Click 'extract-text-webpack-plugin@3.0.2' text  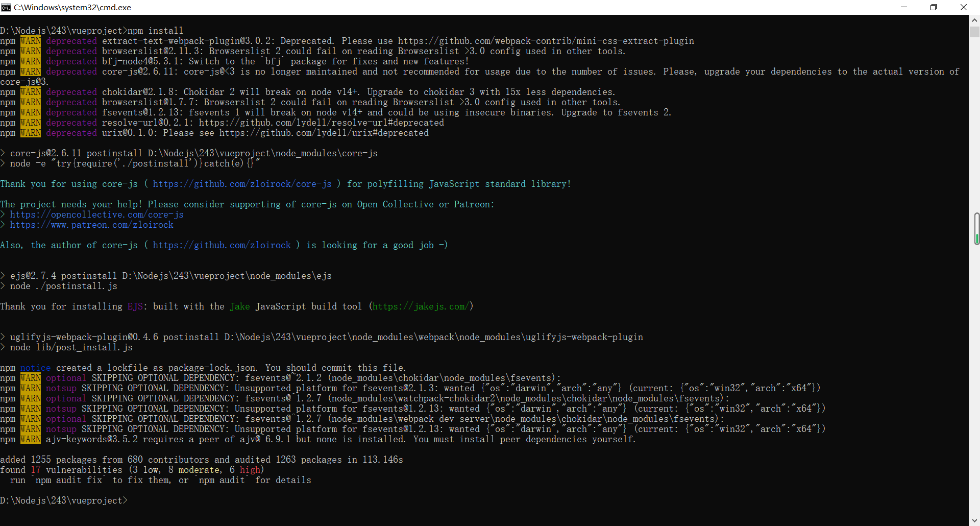(x=188, y=41)
